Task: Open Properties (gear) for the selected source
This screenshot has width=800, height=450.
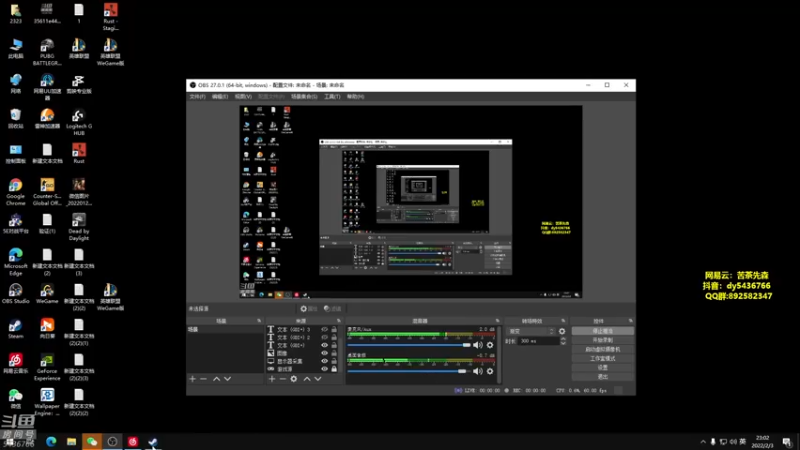Action: coord(309,309)
